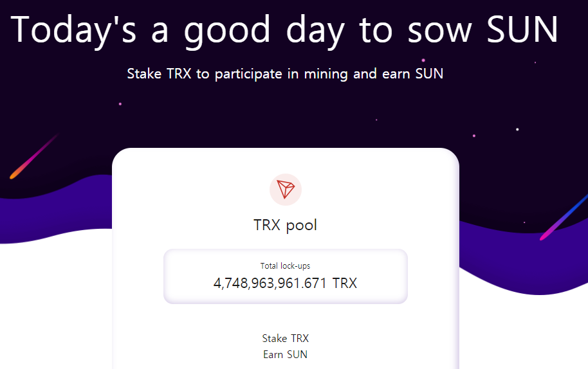Click the pink star beside the white star
The width and height of the screenshot is (588, 369).
pyautogui.click(x=474, y=136)
